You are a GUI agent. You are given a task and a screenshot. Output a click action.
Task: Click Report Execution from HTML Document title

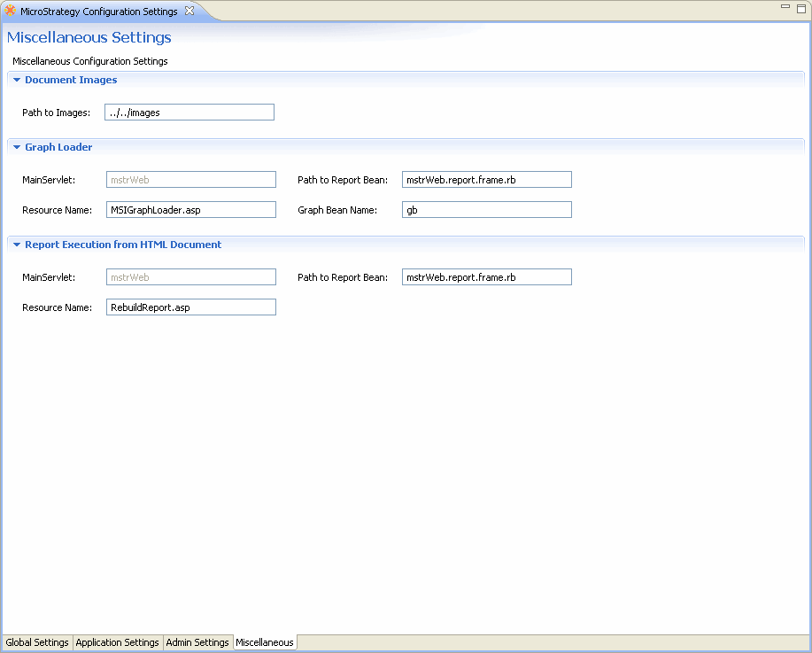(123, 245)
